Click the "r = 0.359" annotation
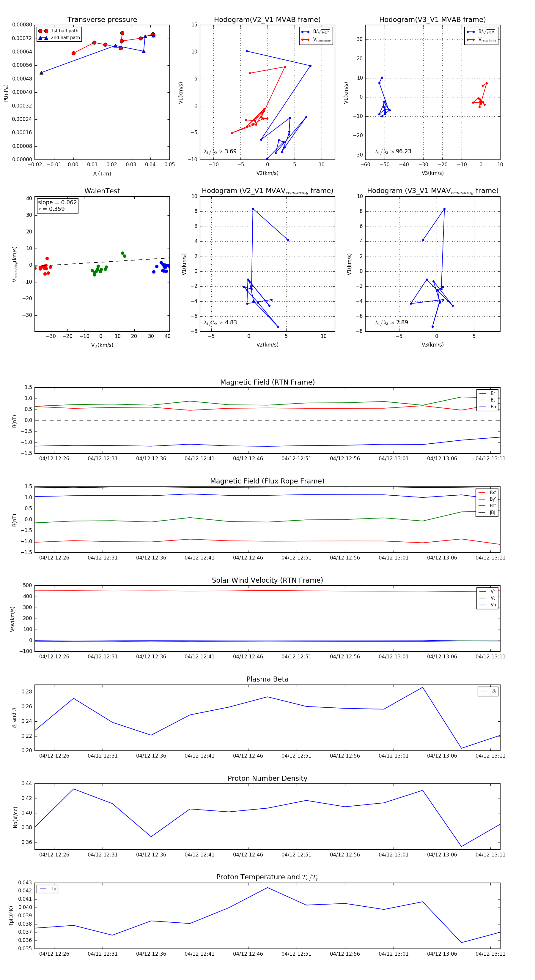Screen dimensions: 535x980 coord(51,209)
